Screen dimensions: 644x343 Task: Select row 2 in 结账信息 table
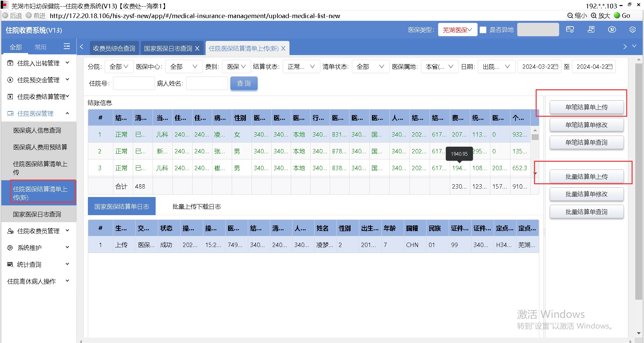309,151
